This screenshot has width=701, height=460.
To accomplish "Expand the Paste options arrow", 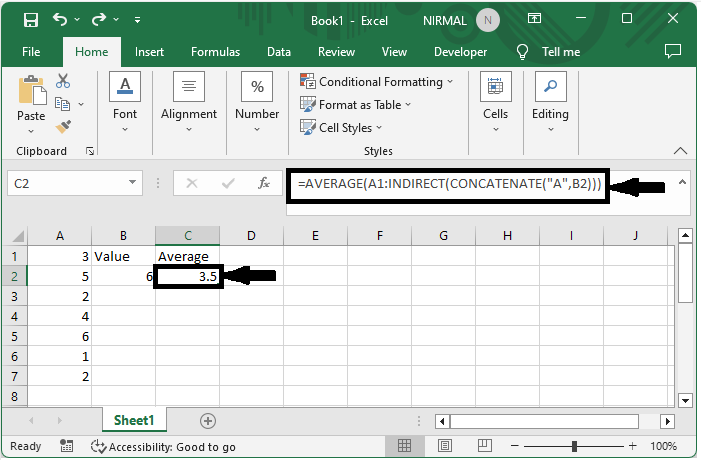I will [31, 131].
